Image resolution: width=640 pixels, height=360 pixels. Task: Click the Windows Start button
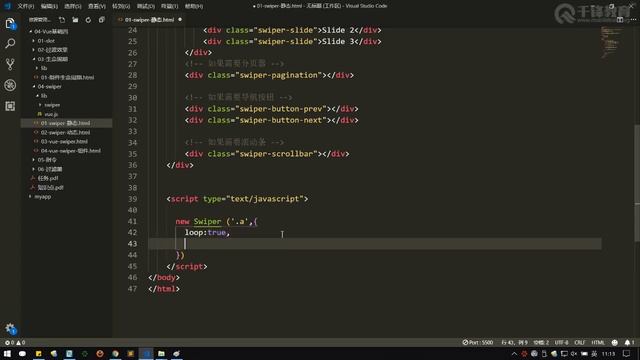7,353
